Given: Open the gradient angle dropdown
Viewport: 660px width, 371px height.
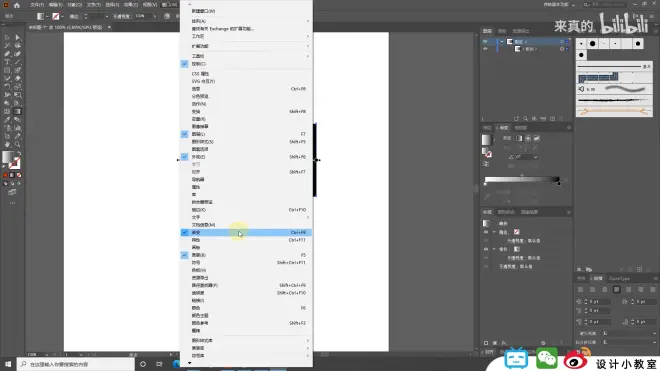Looking at the screenshot, I should (x=535, y=157).
